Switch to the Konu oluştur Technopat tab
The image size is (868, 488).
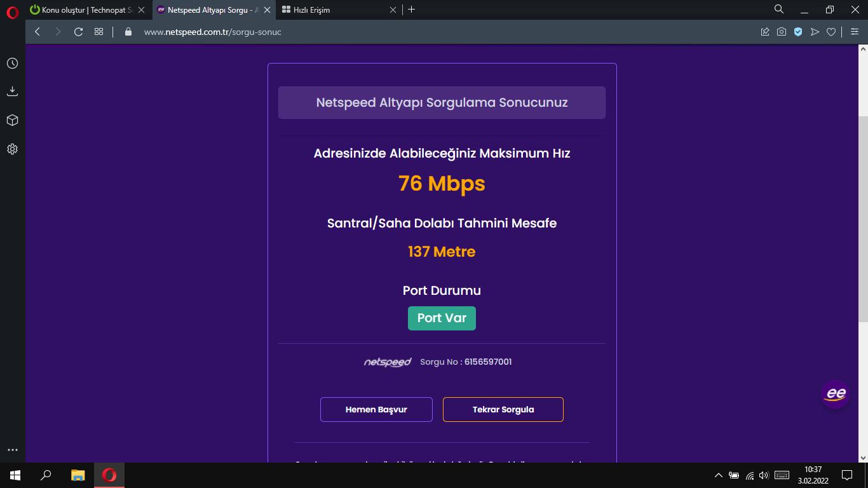pyautogui.click(x=88, y=10)
